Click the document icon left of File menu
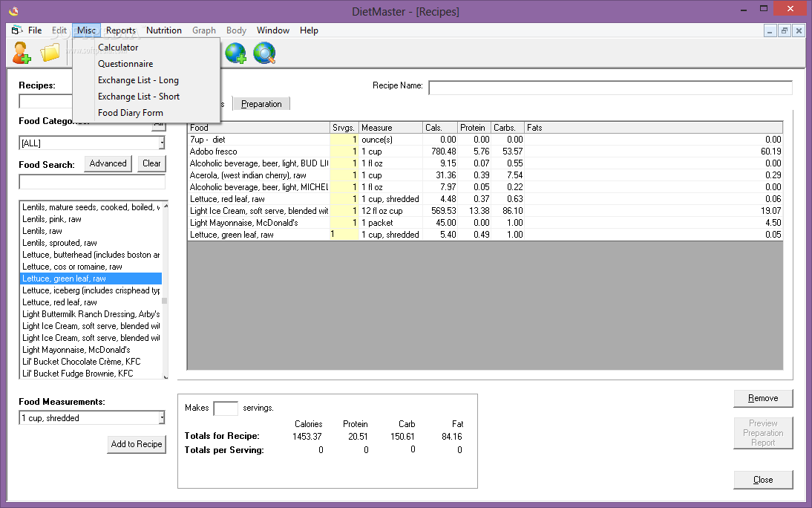Viewport: 812px width, 508px height. 17,30
